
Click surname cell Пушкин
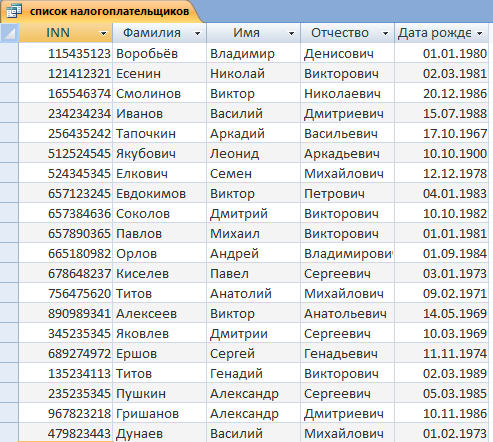click(160, 393)
